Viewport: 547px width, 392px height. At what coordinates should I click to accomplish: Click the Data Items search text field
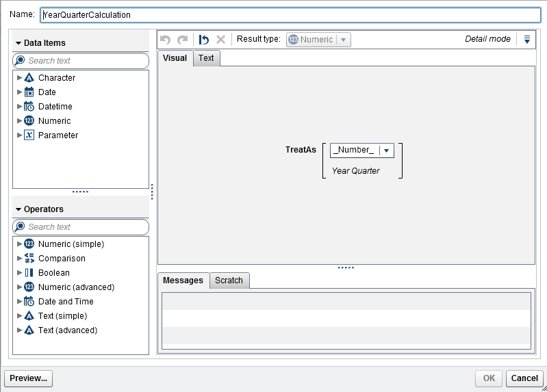coord(81,61)
